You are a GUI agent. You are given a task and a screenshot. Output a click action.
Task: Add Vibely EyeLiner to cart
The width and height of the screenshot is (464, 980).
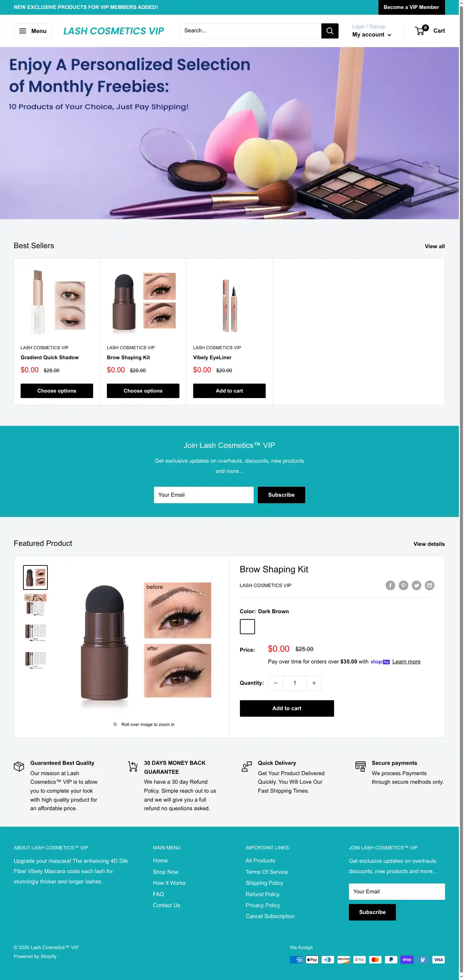pyautogui.click(x=229, y=391)
